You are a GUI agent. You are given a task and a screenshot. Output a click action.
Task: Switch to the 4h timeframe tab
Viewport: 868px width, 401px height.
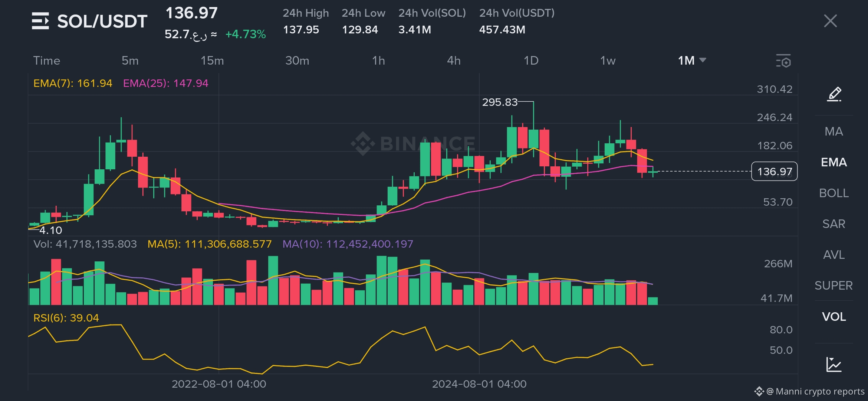454,61
